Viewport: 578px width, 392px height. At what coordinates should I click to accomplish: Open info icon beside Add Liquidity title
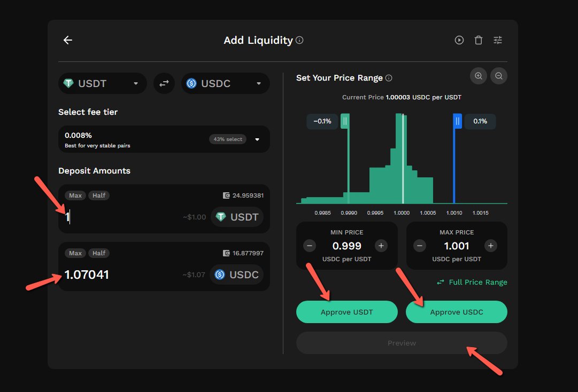299,40
